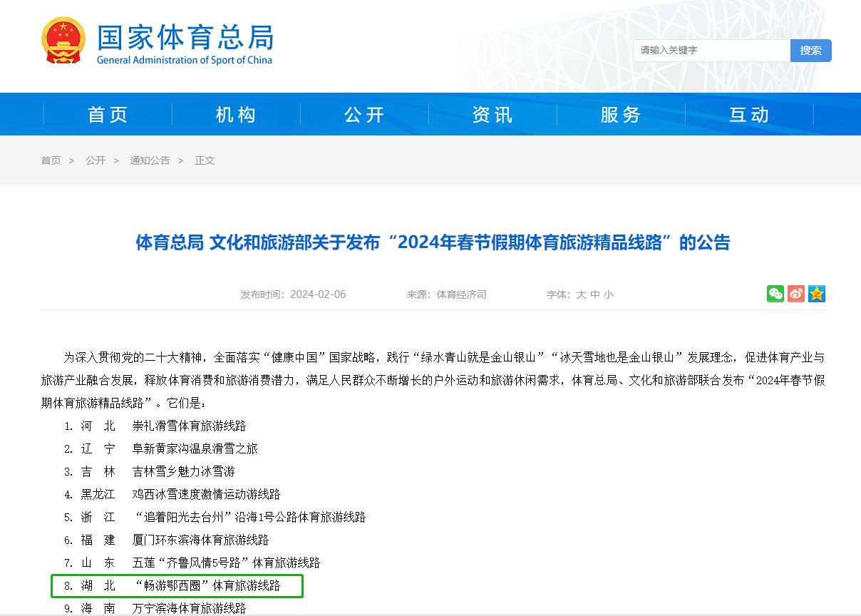
Task: Click the 国家体育总局 site title
Action: [x=185, y=36]
